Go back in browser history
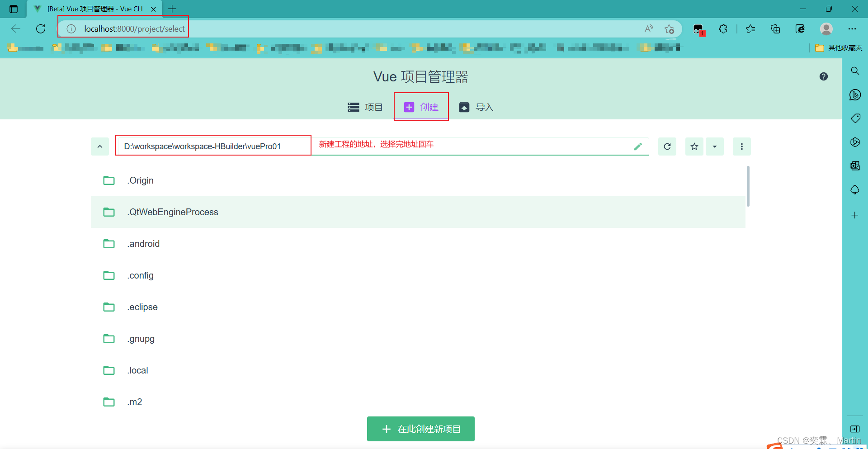This screenshot has height=449, width=868. 16,29
